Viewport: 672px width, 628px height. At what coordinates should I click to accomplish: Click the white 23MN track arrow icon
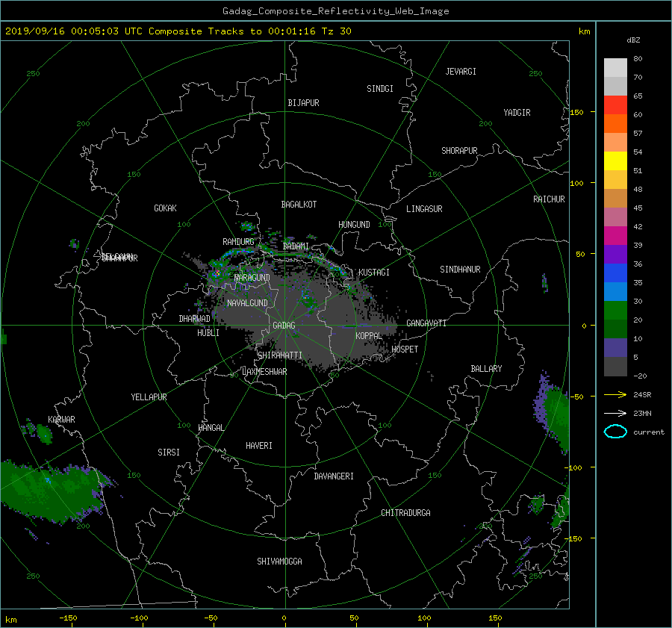[x=615, y=413]
